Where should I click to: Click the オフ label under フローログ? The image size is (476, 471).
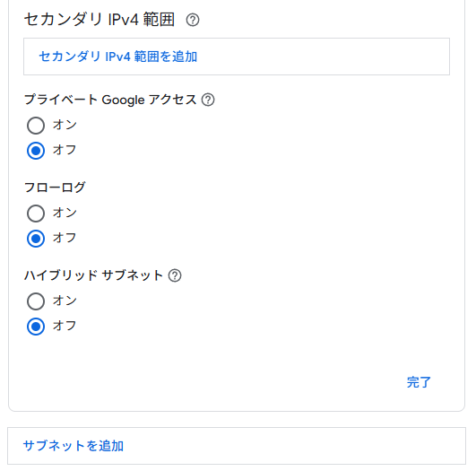(65, 238)
